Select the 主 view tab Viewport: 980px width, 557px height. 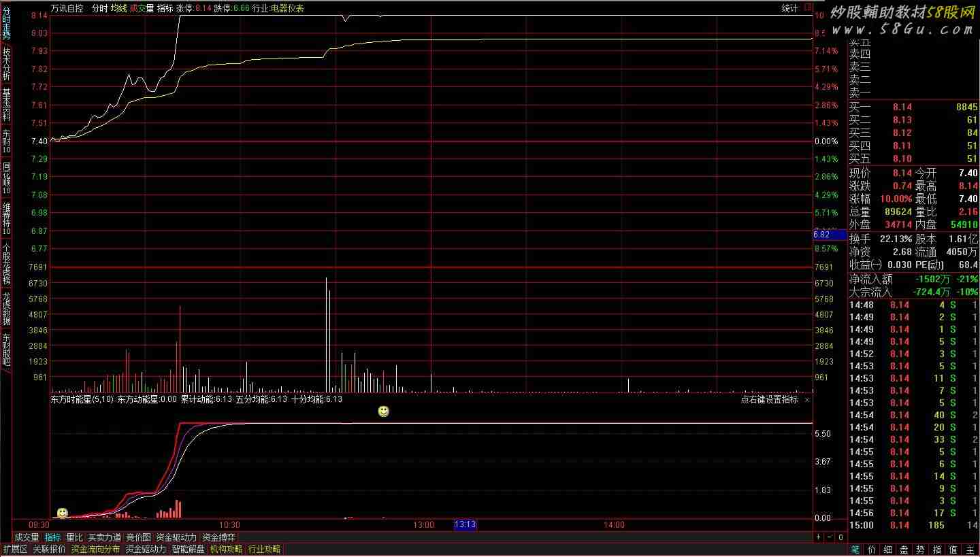tap(970, 550)
